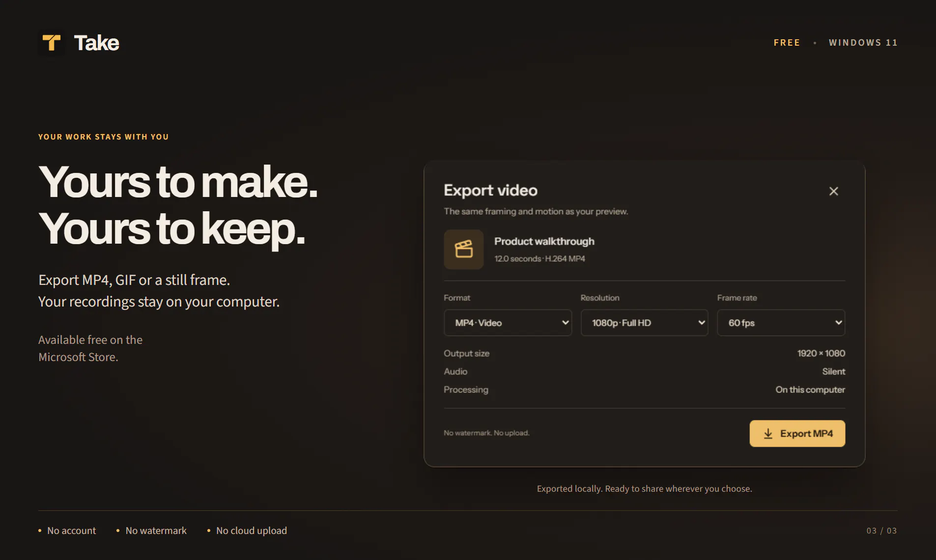Click the "YOUR WORK STAYS WITH YOU" tagline
Image resolution: width=936 pixels, height=560 pixels.
tap(104, 137)
